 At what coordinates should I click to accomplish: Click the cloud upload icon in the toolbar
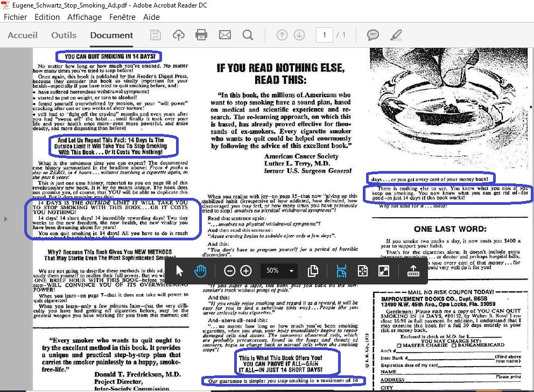pos(178,35)
